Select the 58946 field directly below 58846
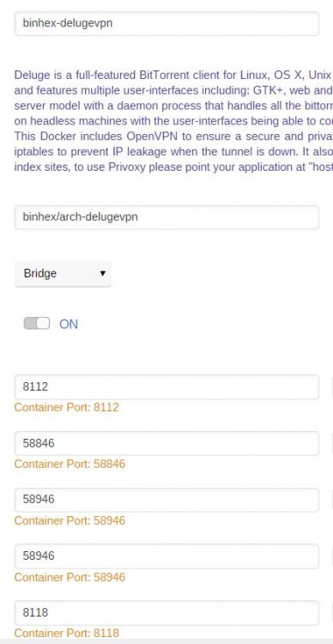The image size is (333, 644). (166, 500)
